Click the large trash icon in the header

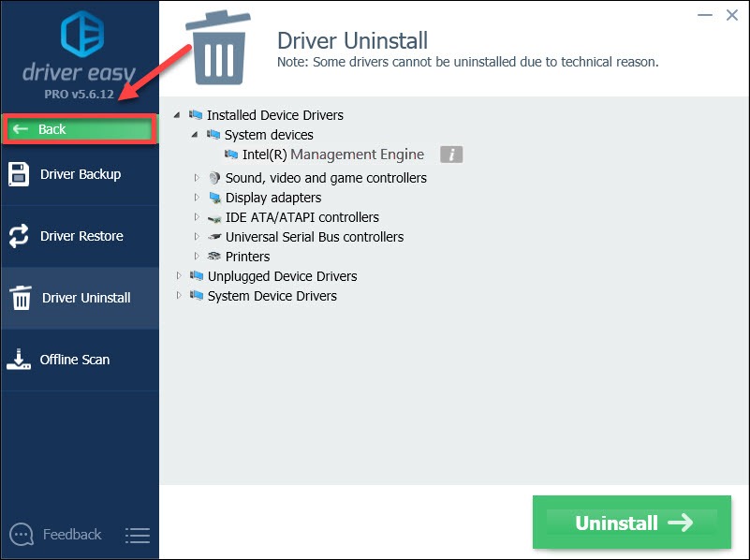[217, 45]
